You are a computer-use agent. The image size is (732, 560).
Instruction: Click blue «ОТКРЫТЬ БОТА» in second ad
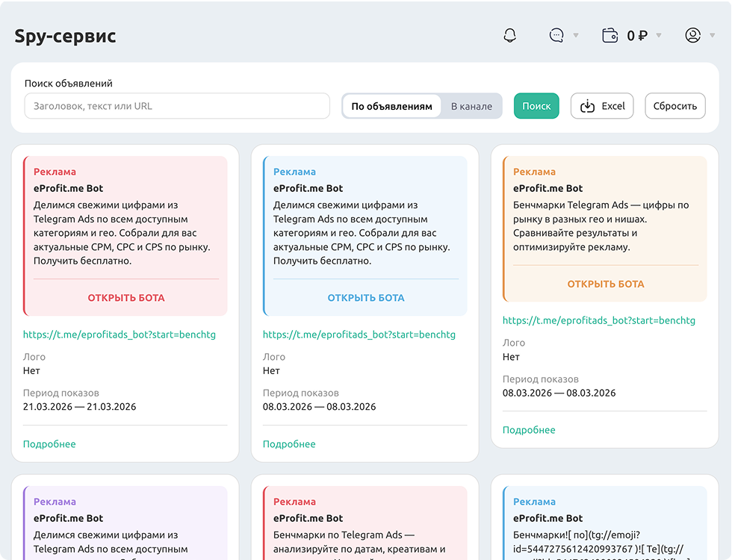(x=366, y=298)
